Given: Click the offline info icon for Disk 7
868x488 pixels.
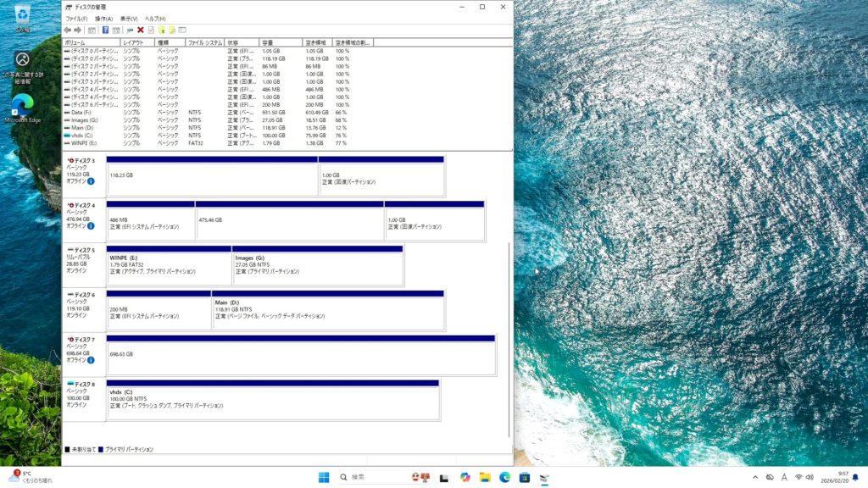Looking at the screenshot, I should click(91, 360).
